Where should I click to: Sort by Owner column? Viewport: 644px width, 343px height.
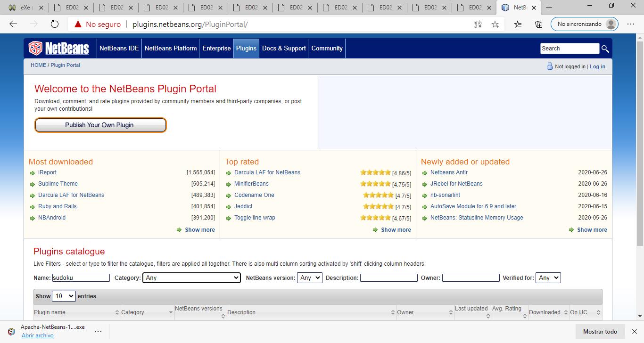(x=425, y=312)
